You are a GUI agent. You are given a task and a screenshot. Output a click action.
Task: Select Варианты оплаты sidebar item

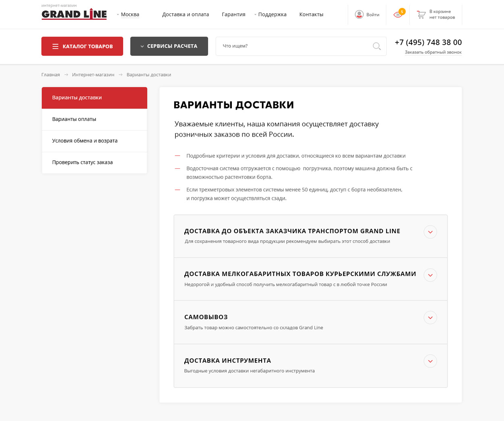pyautogui.click(x=94, y=119)
